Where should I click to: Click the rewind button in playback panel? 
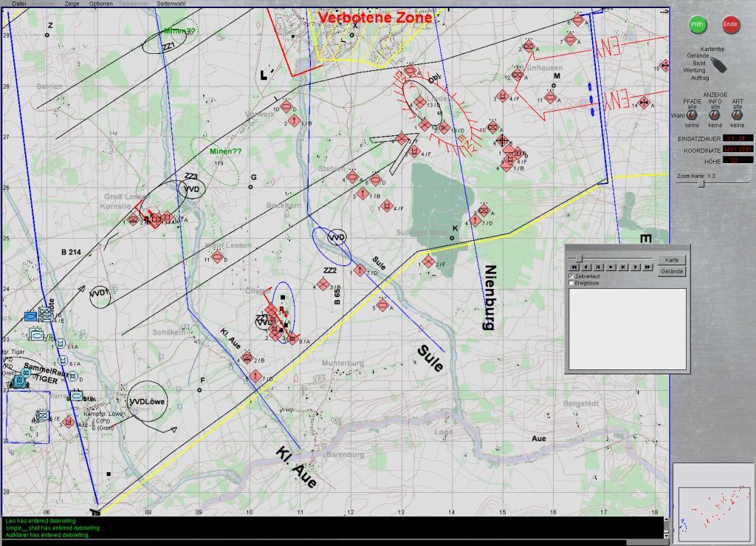point(574,267)
